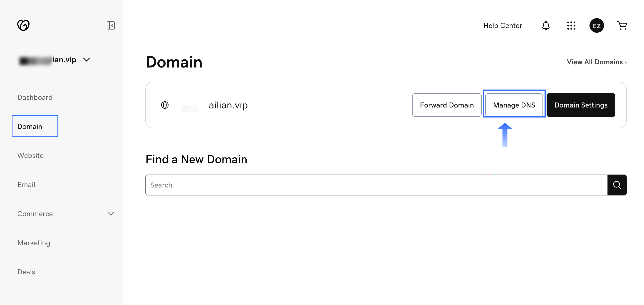Image resolution: width=644 pixels, height=305 pixels.
Task: Click the GoDaddy logo icon
Action: coord(23,25)
